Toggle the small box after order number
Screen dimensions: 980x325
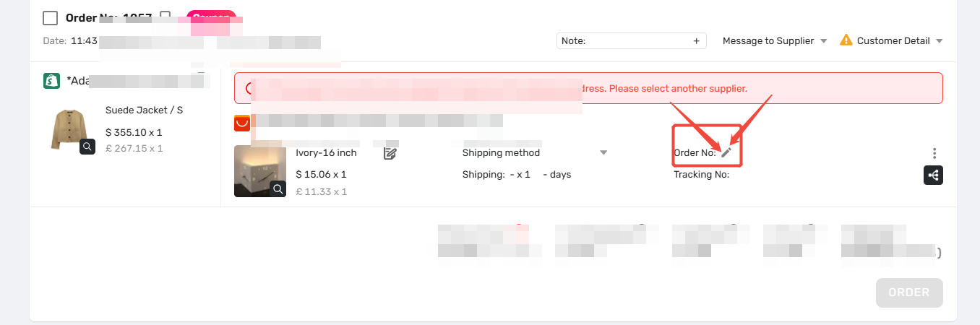pos(166,16)
